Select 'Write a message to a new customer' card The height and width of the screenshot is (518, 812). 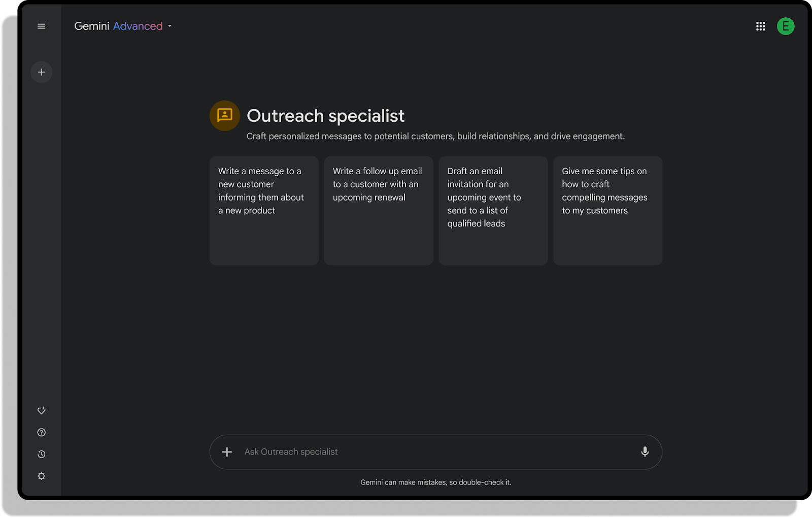pos(264,210)
